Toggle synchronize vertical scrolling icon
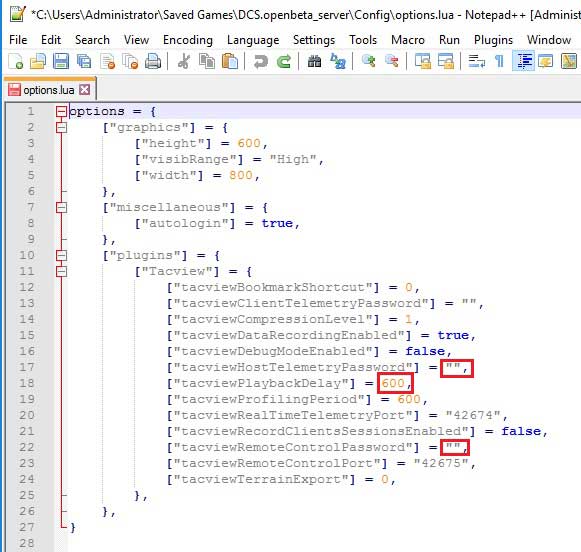 [423, 61]
